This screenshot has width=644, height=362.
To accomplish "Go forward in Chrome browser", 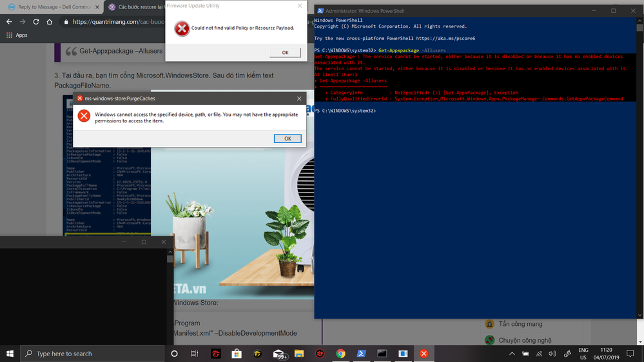I will coord(23,22).
